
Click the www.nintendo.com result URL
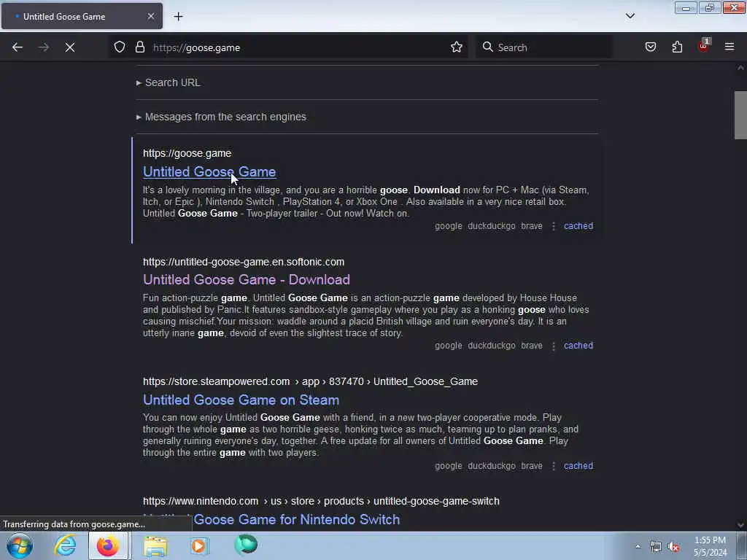pyautogui.click(x=321, y=501)
